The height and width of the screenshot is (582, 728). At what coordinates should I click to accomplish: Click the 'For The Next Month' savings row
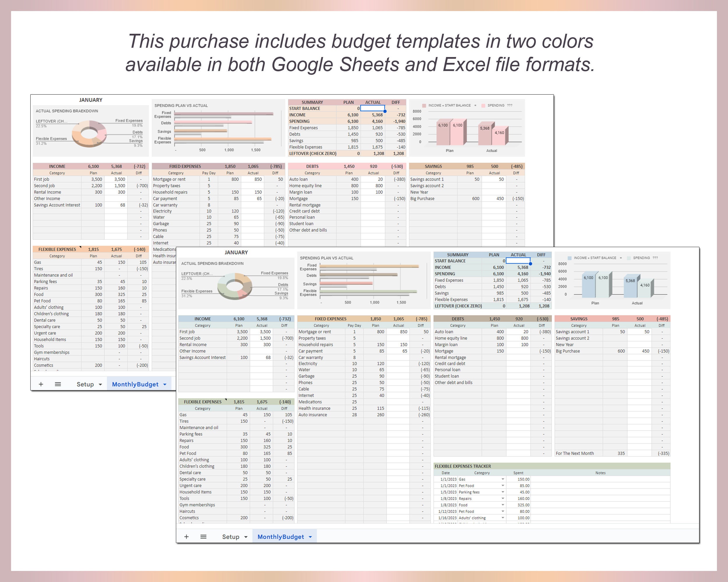612,453
